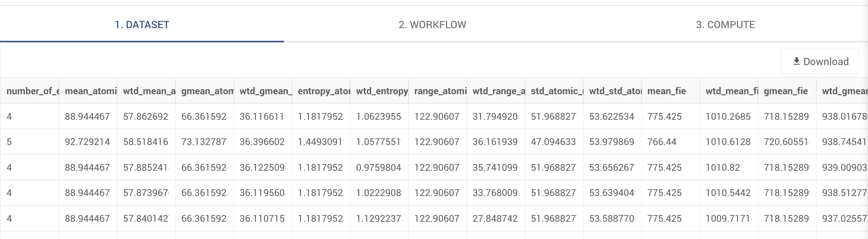Select the DATASET tab
Screen dimensions: 868x239
point(142,24)
